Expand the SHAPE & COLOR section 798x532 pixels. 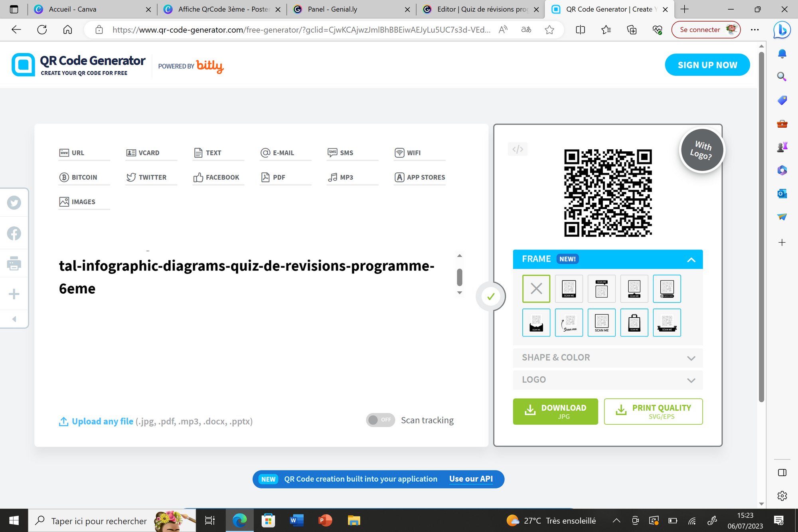pos(607,358)
